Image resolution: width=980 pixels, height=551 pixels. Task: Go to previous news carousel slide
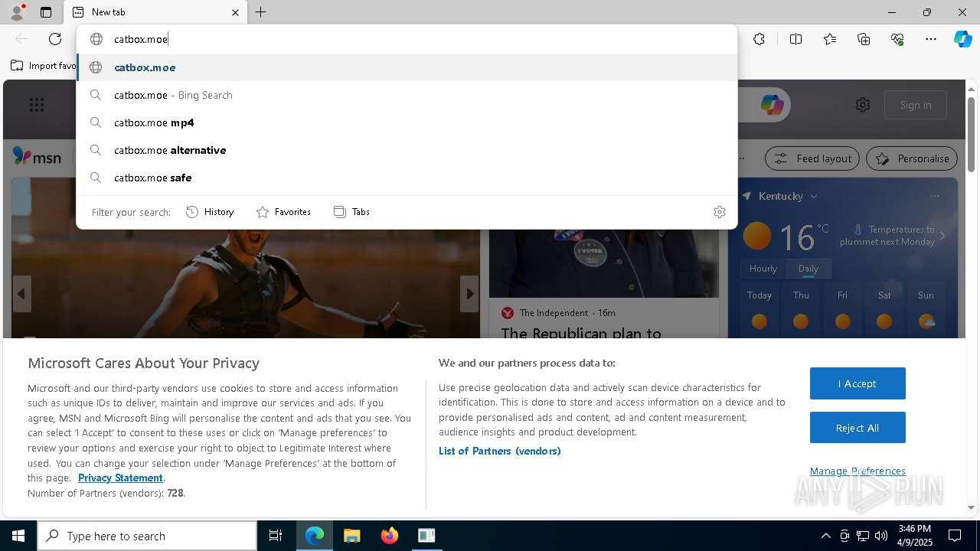coord(21,294)
